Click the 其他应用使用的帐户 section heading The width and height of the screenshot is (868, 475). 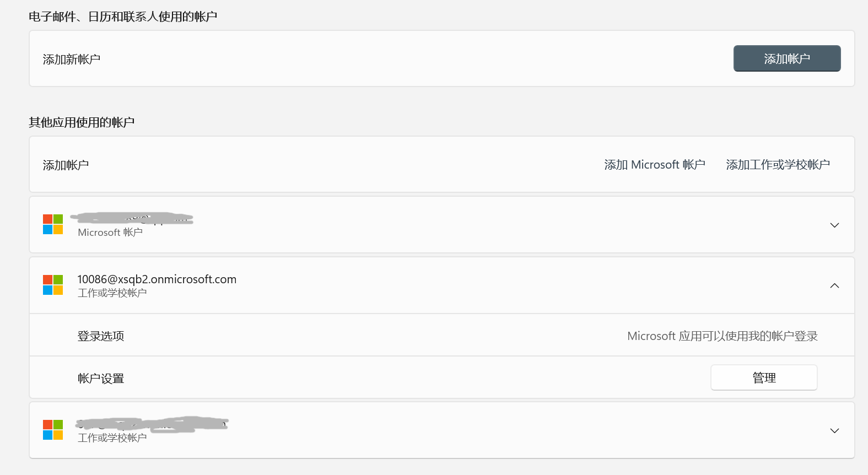pos(82,122)
